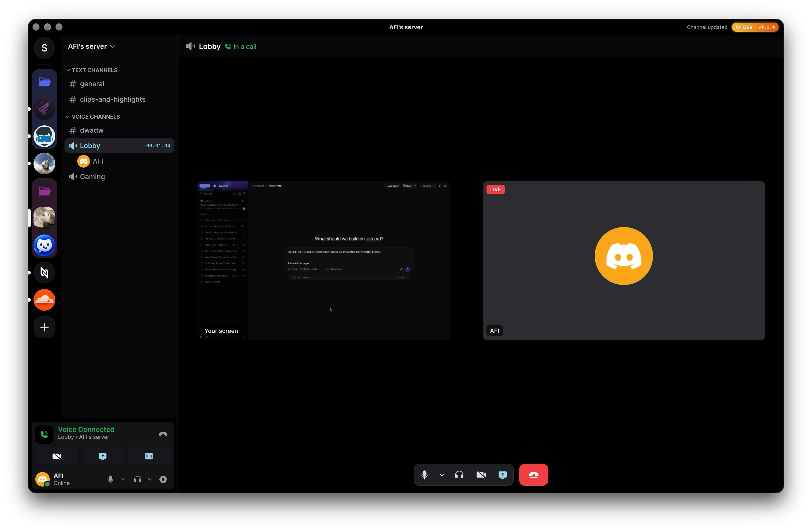Image resolution: width=812 pixels, height=530 pixels.
Task: Deafen with headphones in user panel
Action: coord(137,479)
